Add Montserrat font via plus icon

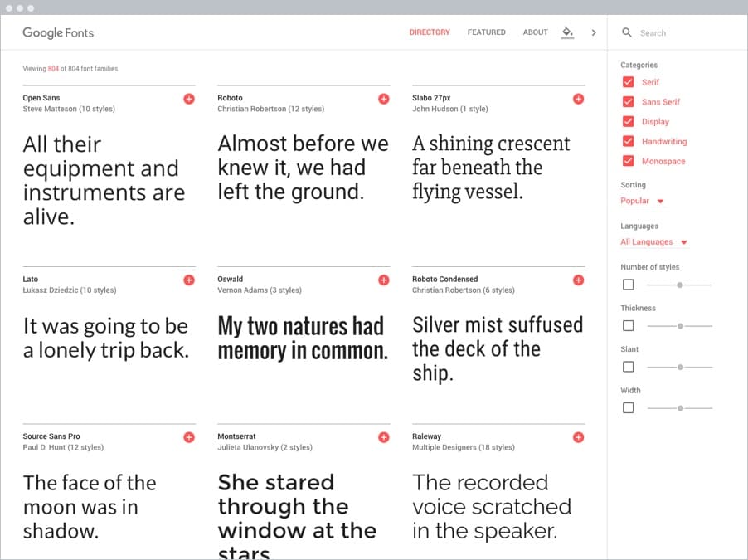384,437
